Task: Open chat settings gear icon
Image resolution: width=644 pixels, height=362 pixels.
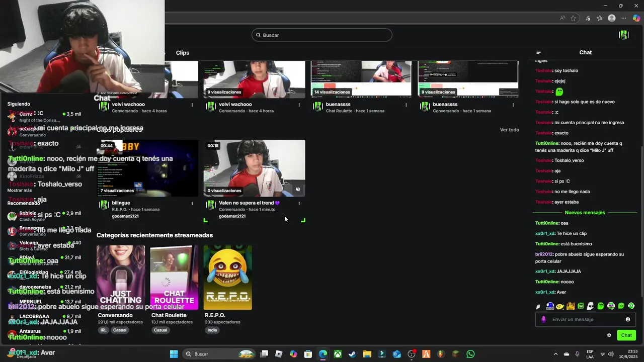Action: [609, 335]
